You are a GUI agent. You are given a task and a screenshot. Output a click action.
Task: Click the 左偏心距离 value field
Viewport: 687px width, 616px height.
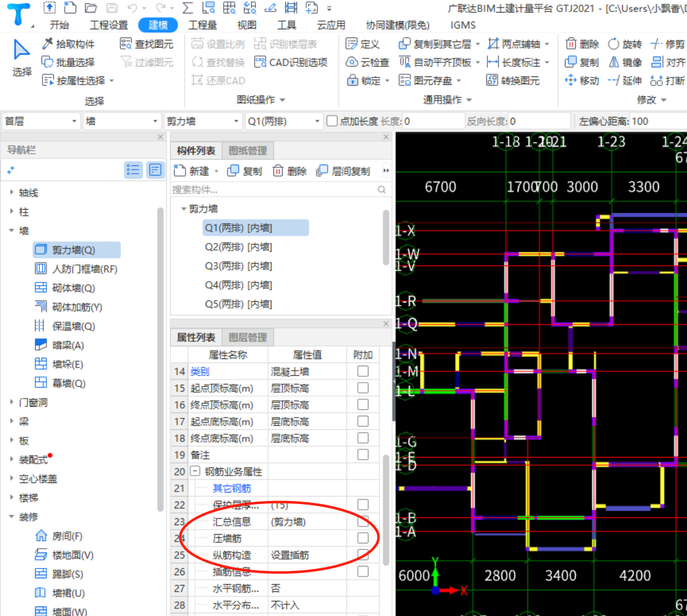pyautogui.click(x=657, y=121)
